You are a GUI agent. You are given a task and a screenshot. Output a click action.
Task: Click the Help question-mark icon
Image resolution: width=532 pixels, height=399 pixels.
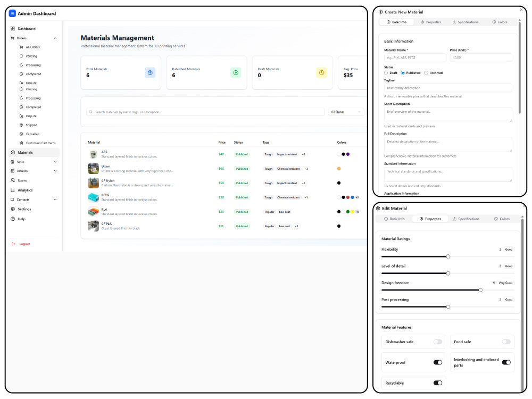(13, 219)
